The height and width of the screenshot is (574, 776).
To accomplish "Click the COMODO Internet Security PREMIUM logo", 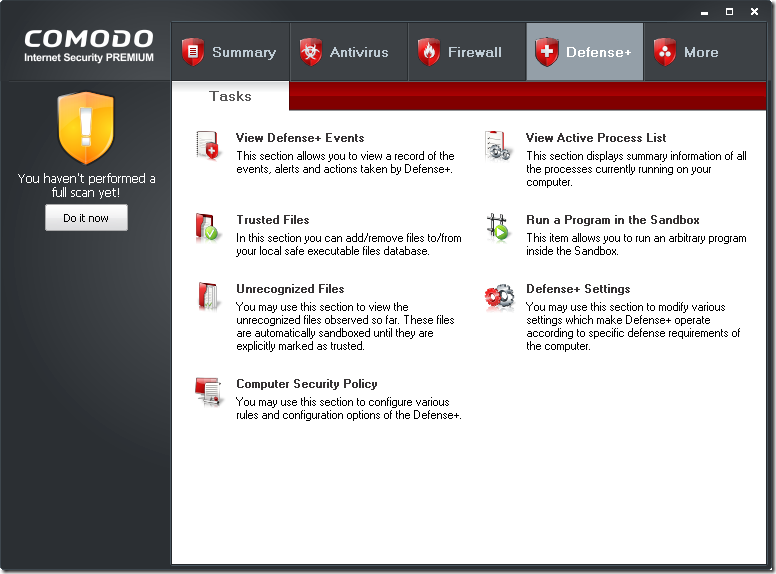I will click(89, 46).
